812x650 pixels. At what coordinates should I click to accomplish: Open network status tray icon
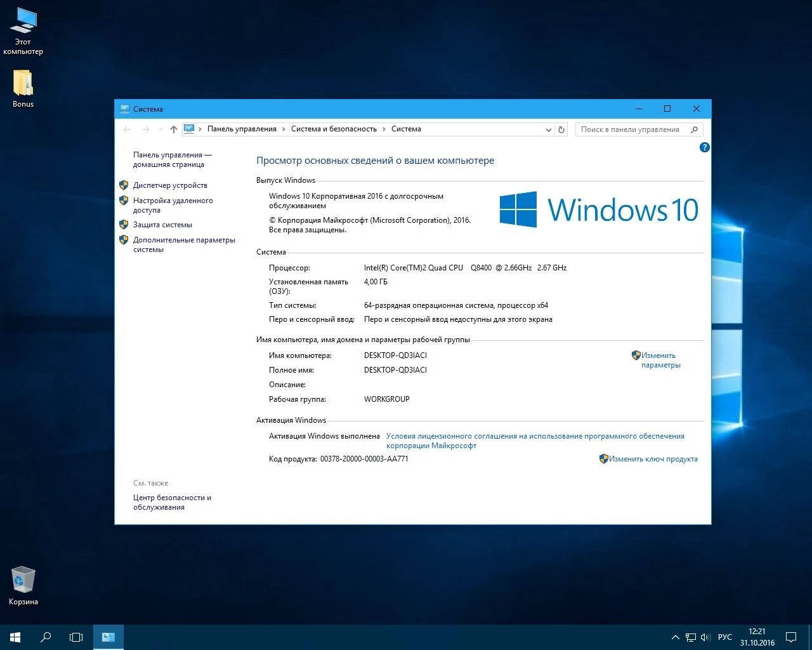[x=690, y=637]
